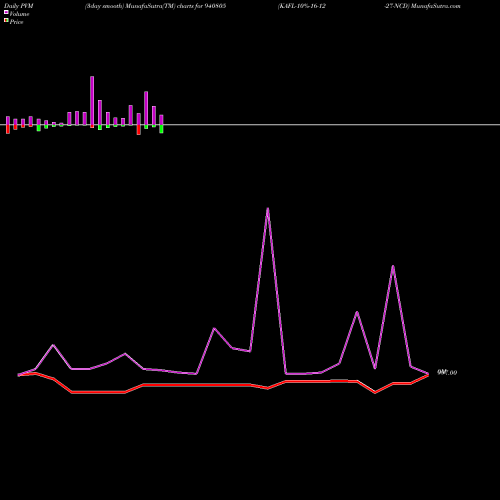Click the highest peak of the magenta volume line
Image resolution: width=500 pixels, height=500 pixels.
(268, 209)
